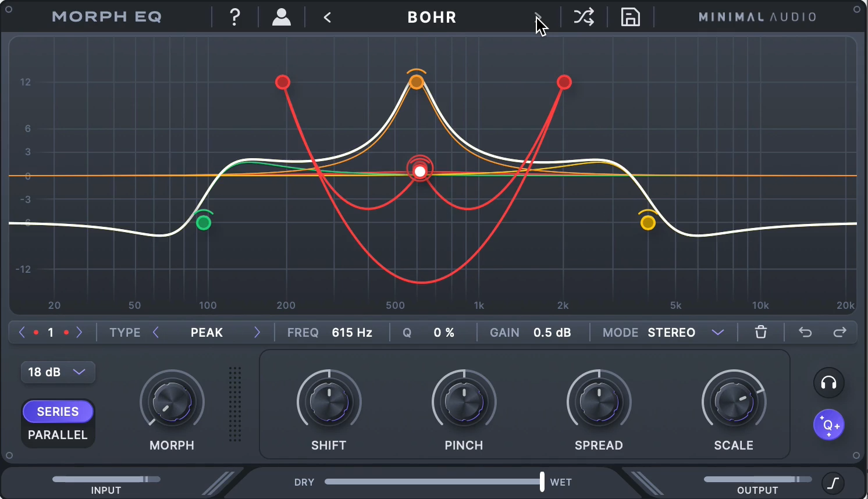This screenshot has width=868, height=499.
Task: Open the 18 dB range dropdown
Action: click(x=58, y=372)
